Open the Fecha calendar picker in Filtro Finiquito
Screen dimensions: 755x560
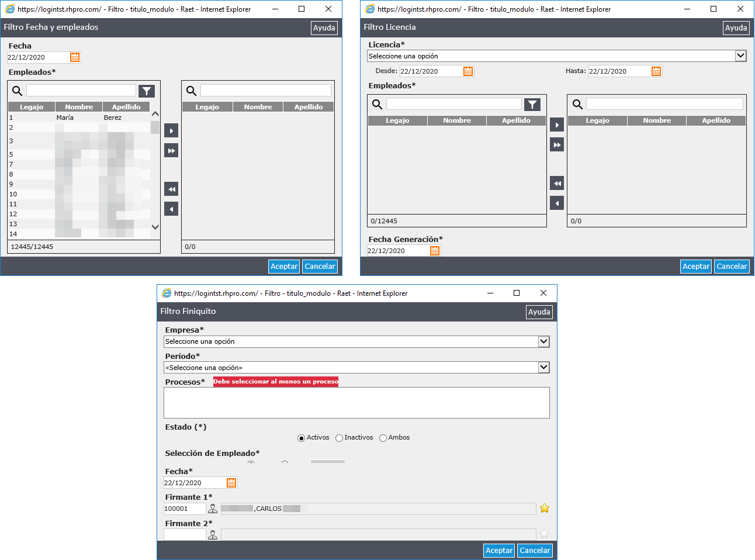(x=231, y=482)
